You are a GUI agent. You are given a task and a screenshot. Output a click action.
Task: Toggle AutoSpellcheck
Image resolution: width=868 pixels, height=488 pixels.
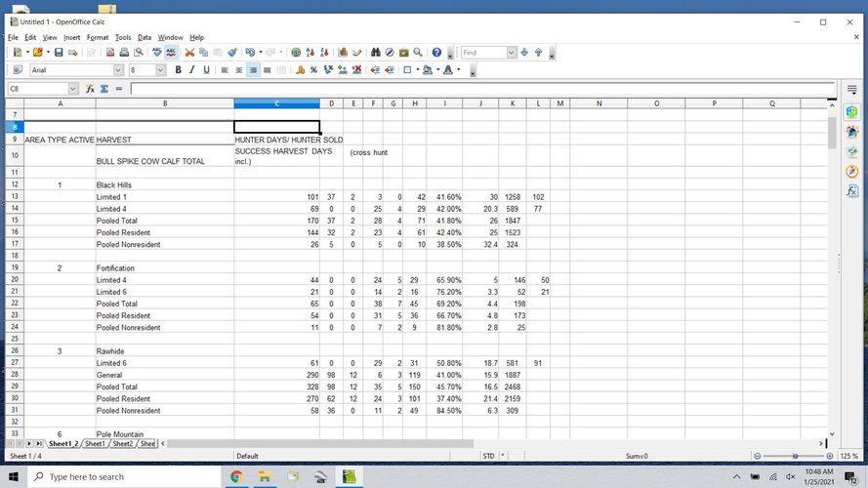[x=171, y=52]
